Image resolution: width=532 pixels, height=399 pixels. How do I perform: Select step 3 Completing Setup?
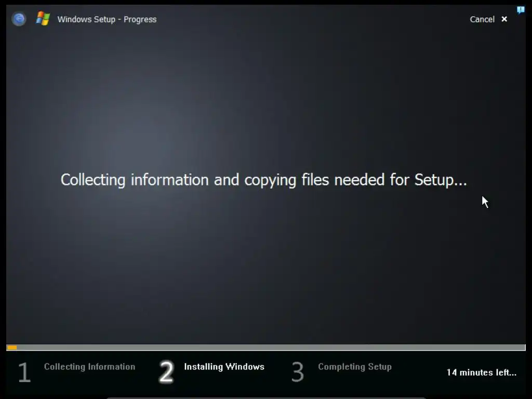point(342,372)
